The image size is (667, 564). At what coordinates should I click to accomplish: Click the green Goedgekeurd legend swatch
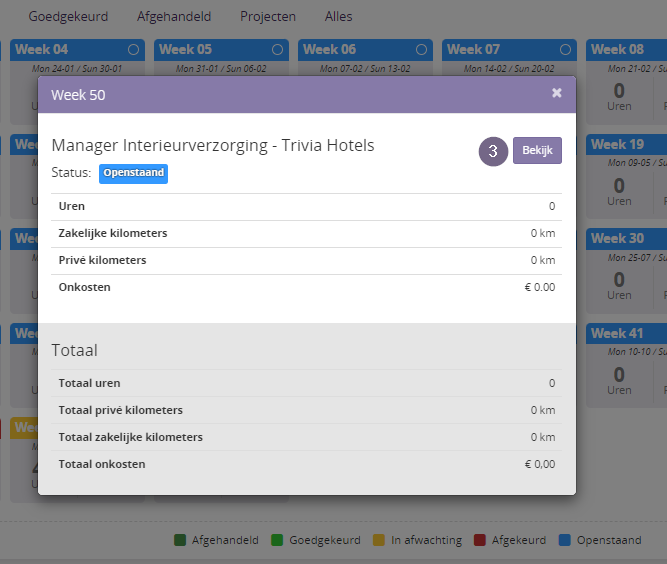(277, 540)
